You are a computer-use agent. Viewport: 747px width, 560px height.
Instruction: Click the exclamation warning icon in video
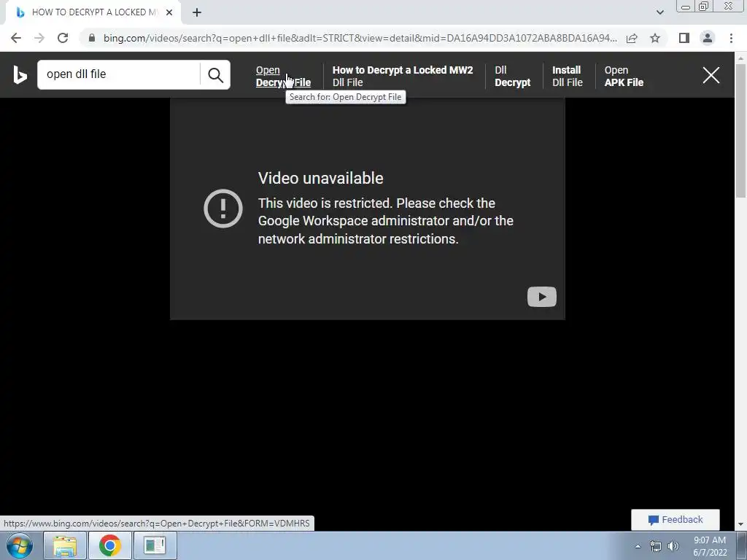pyautogui.click(x=223, y=209)
